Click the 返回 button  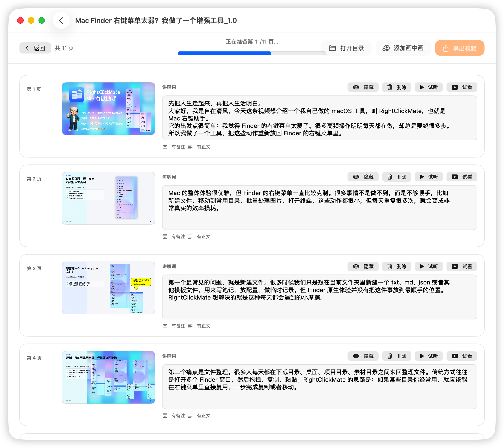tap(35, 48)
